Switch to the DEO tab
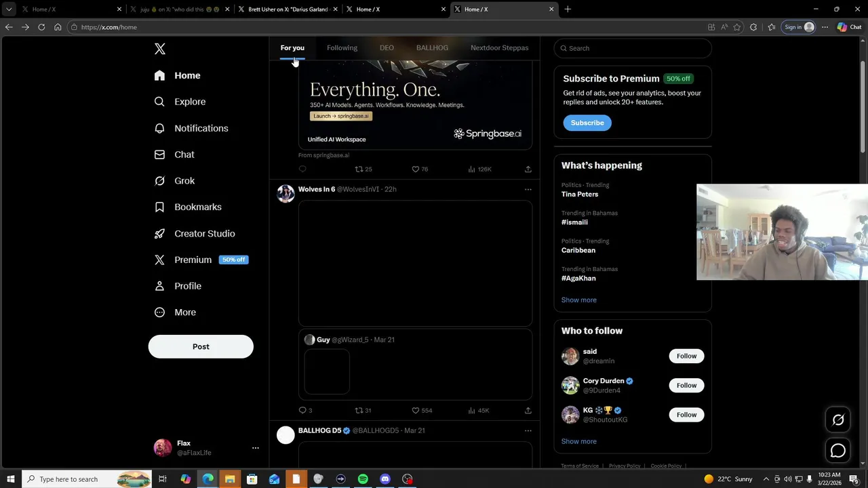The width and height of the screenshot is (868, 488). [387, 47]
